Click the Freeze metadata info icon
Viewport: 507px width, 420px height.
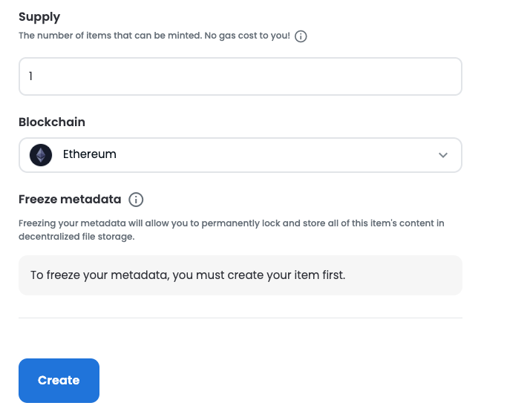click(136, 200)
